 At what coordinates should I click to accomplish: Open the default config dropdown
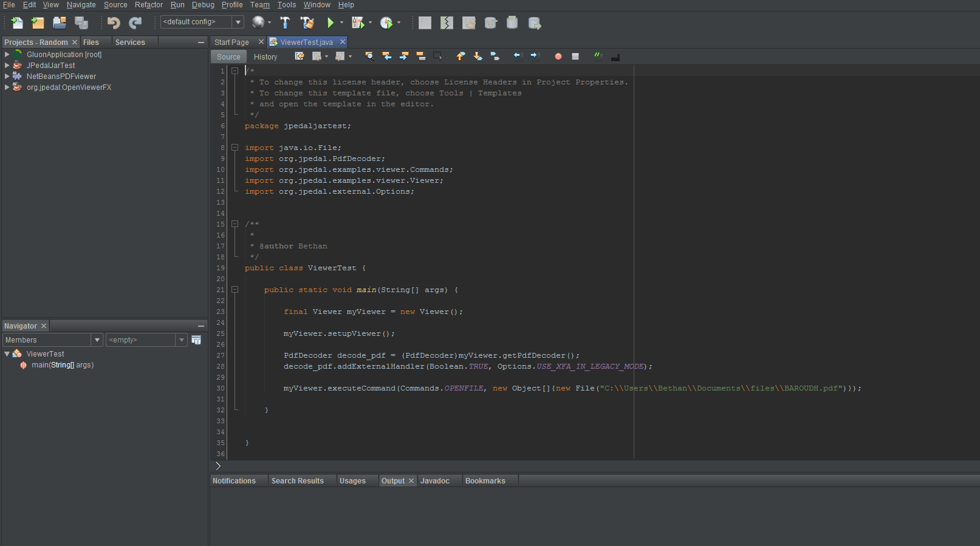pyautogui.click(x=238, y=22)
